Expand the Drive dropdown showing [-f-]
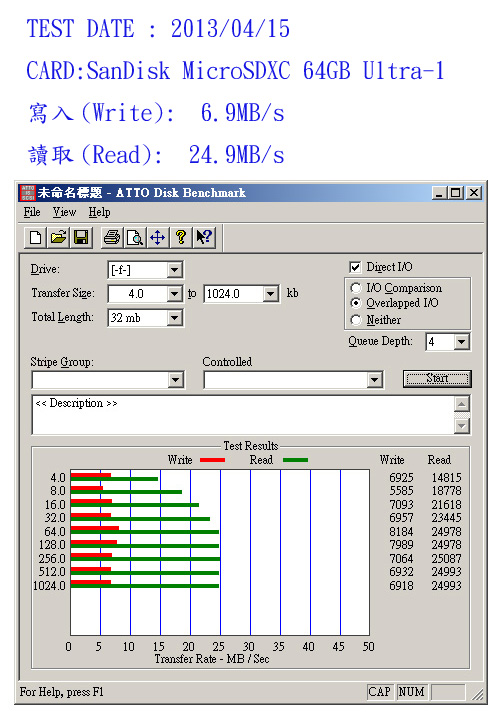This screenshot has width=500, height=713. [175, 270]
